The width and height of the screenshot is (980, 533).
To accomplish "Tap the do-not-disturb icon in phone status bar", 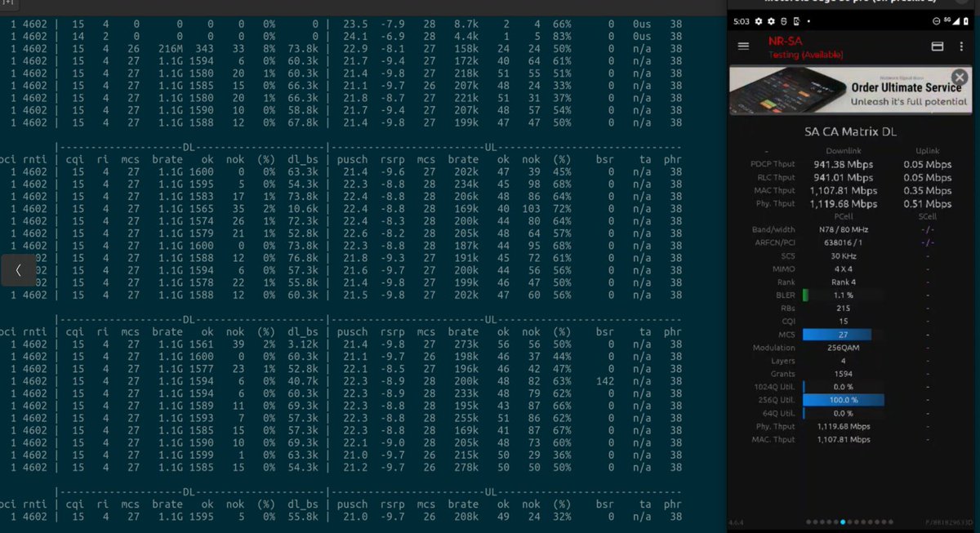I will coord(938,20).
